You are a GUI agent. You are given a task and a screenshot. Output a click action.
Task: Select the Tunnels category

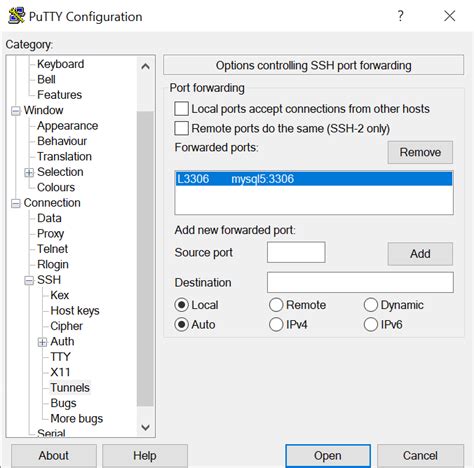[70, 388]
